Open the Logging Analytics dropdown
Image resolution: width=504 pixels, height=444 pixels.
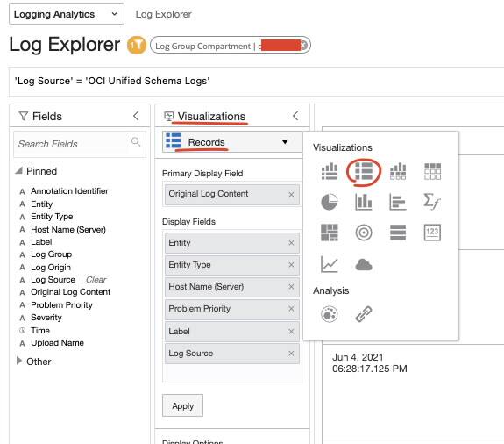[x=67, y=14]
